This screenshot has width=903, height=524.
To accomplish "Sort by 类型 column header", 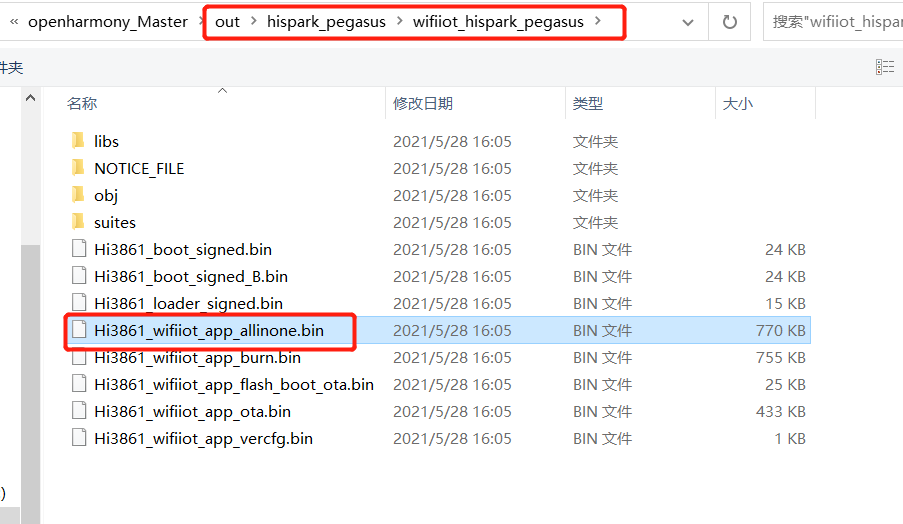I will click(x=587, y=104).
